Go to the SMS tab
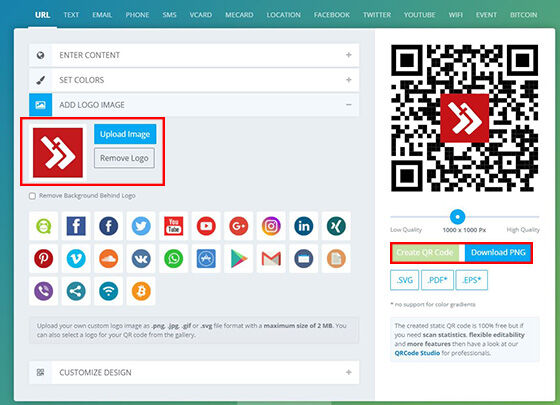 (169, 15)
